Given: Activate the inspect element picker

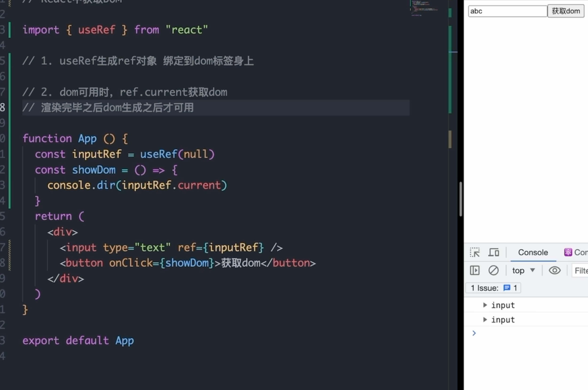Looking at the screenshot, I should click(474, 252).
